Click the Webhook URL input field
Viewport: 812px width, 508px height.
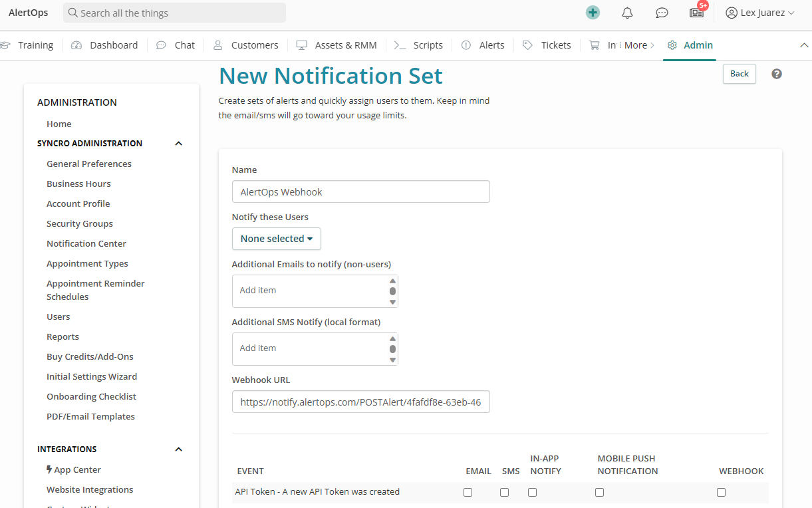click(360, 402)
